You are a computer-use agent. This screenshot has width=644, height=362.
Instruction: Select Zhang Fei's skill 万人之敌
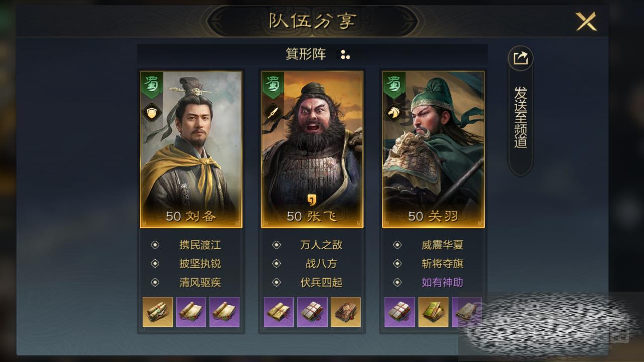(x=321, y=245)
